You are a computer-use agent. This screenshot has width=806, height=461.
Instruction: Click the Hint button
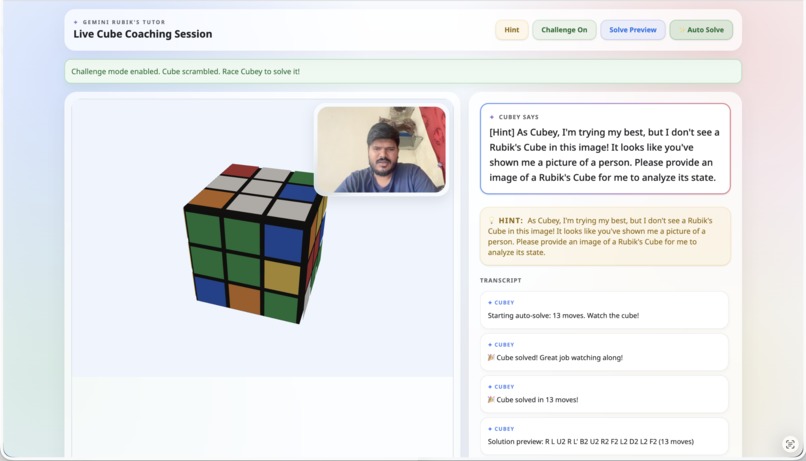[x=511, y=30]
